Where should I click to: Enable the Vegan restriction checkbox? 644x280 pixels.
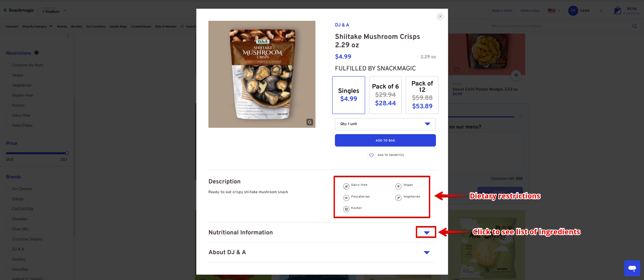8,75
